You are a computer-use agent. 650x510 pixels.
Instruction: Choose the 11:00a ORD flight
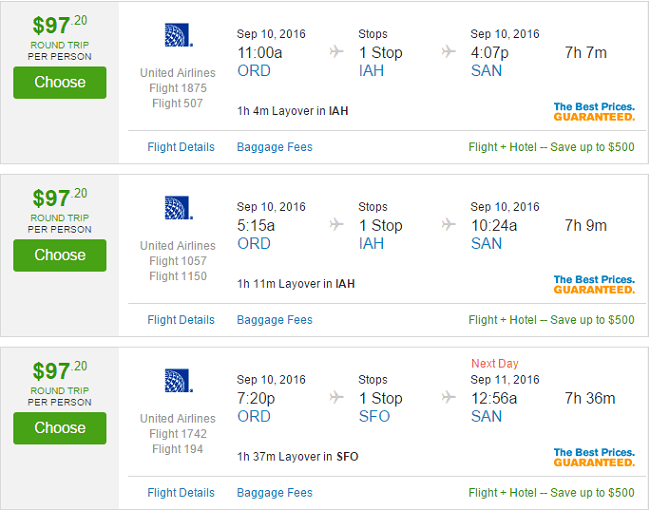tap(60, 83)
